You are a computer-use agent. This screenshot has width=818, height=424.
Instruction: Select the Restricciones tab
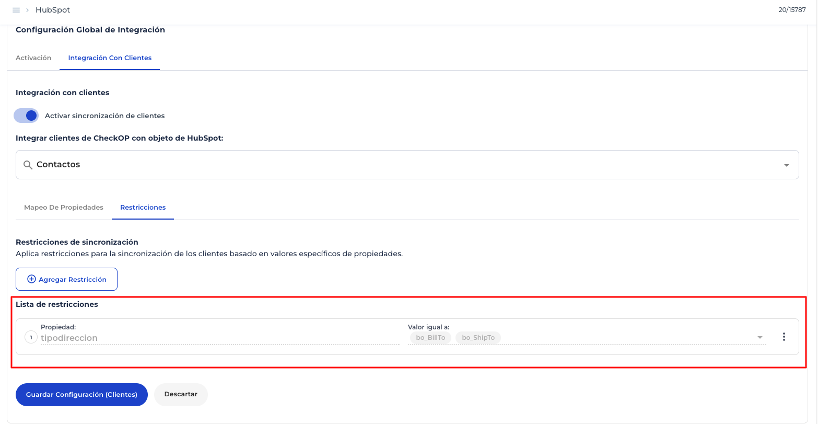(x=143, y=207)
